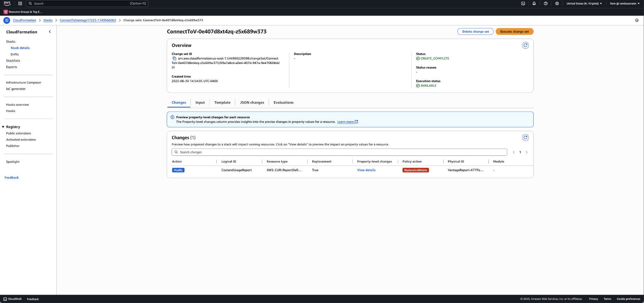Viewport: 644px width, 303px height.
Task: Open the page info icon at right
Action: point(637,20)
